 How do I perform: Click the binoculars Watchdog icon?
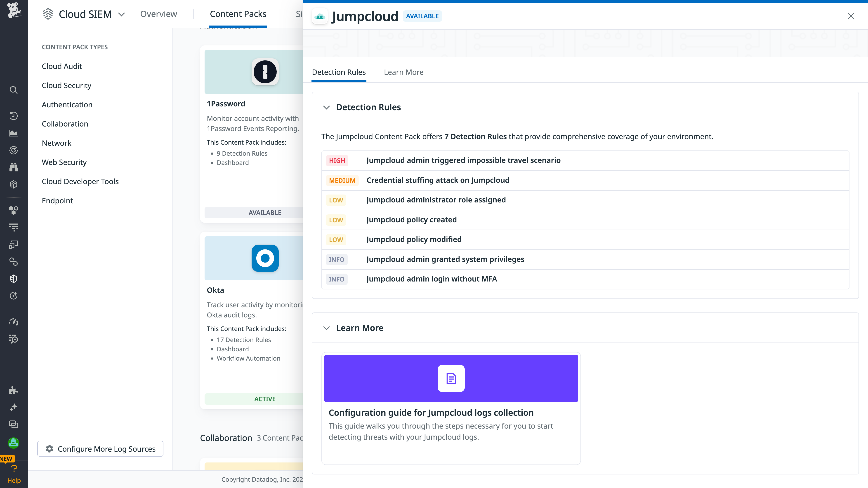(x=14, y=167)
